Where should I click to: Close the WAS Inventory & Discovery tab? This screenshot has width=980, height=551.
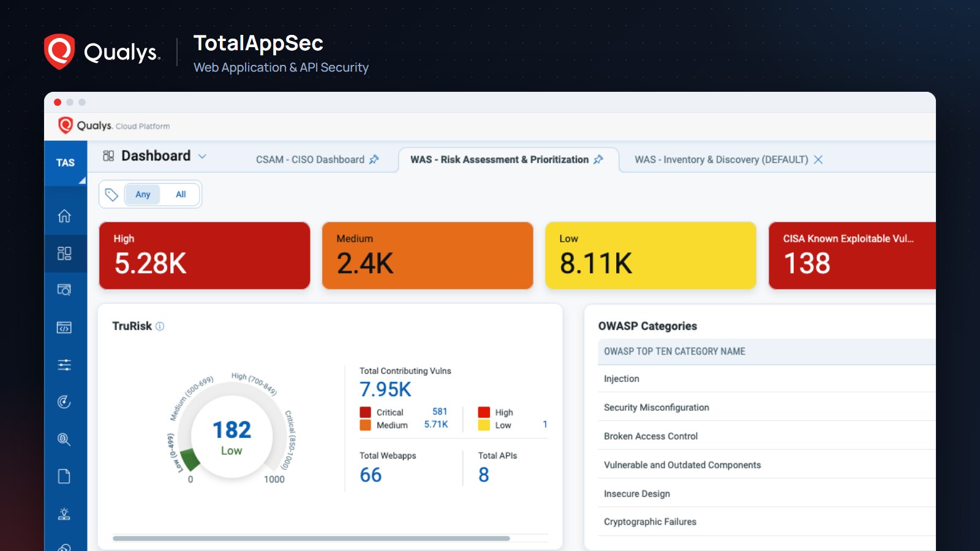[x=818, y=159]
